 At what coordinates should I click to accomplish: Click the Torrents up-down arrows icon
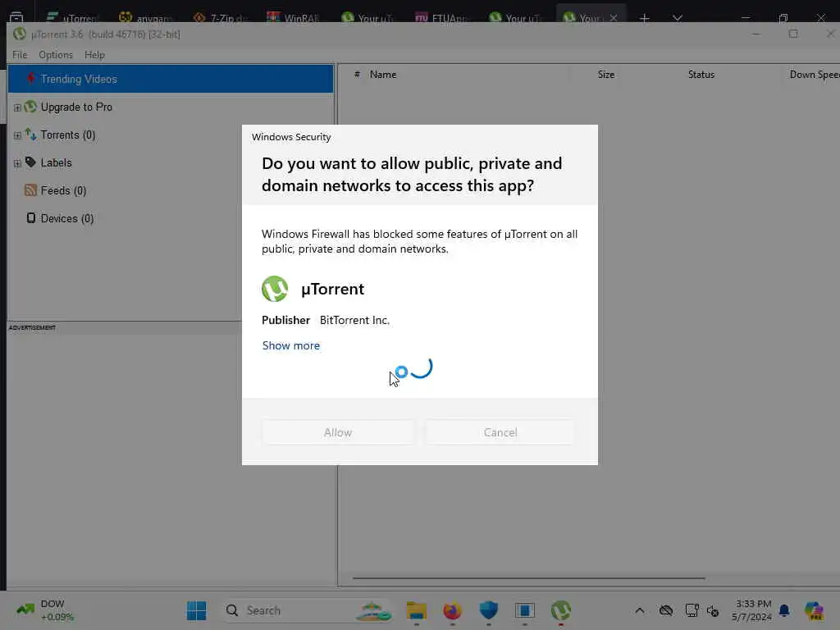(x=30, y=135)
